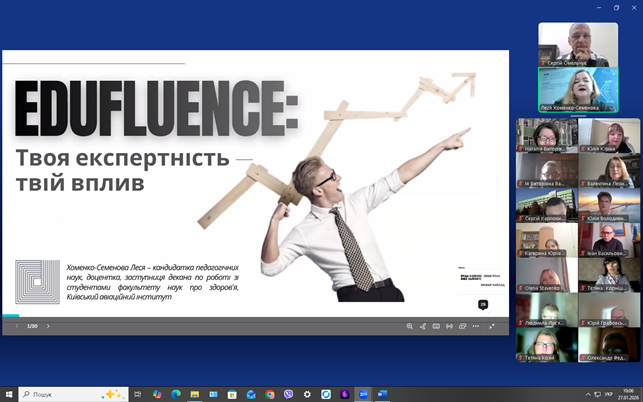Go to the previous slide arrow
Screen dimensions: 643x402
point(16,326)
